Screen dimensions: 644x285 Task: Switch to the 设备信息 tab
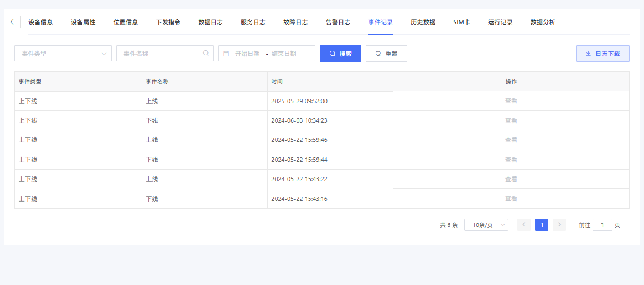pyautogui.click(x=40, y=23)
